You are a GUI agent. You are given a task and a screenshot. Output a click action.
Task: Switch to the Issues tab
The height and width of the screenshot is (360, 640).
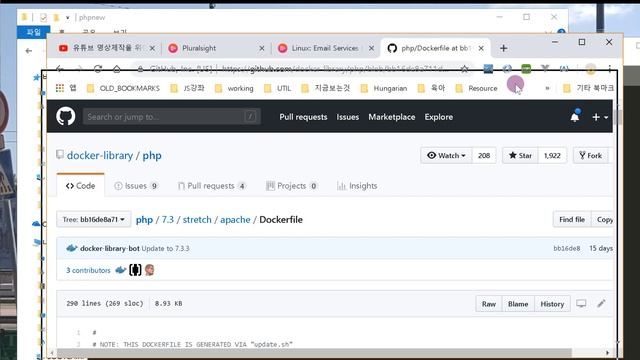coord(136,186)
